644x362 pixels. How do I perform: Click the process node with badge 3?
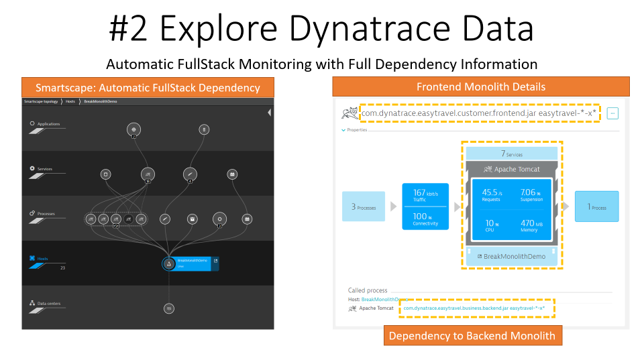[x=220, y=219]
